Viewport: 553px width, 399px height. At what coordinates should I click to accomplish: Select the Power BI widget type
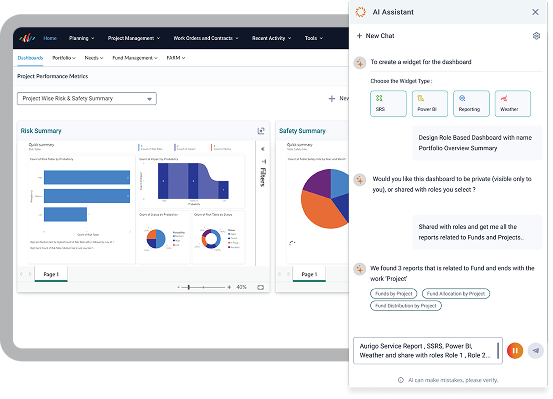[x=430, y=103]
